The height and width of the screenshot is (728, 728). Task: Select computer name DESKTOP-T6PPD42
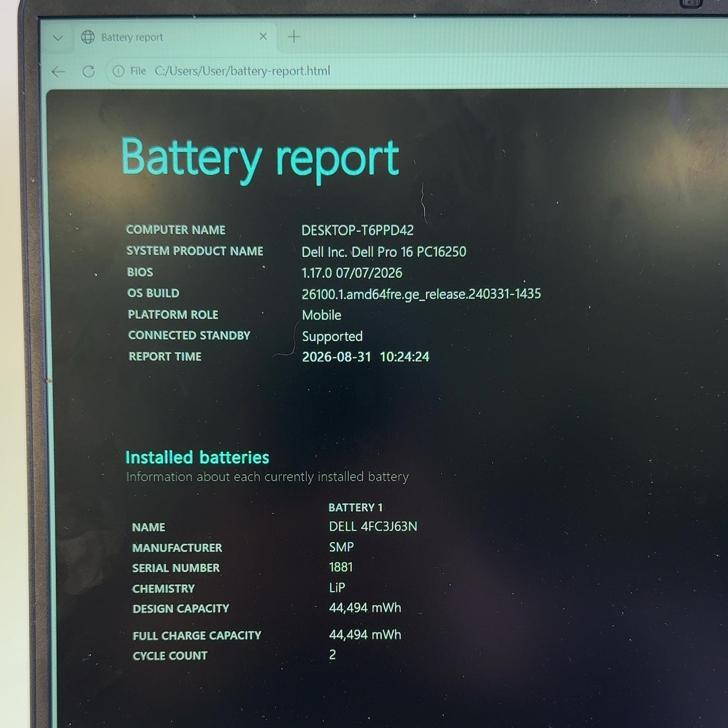pyautogui.click(x=358, y=230)
